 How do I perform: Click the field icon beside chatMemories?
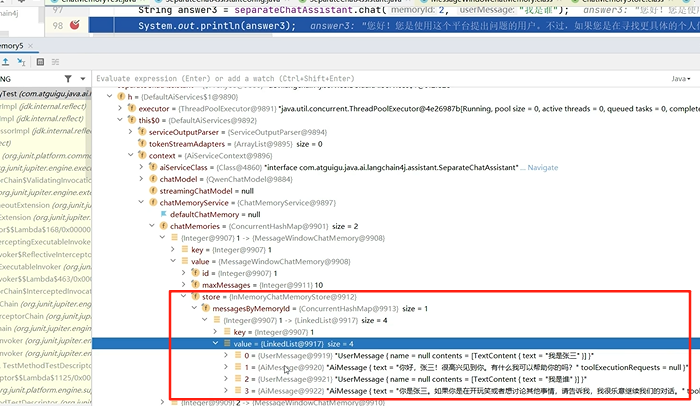tap(163, 226)
